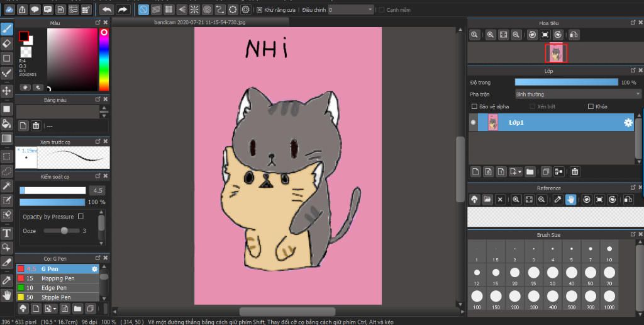Undock the Bảng màu palette panel
This screenshot has width=644, height=325.
(x=97, y=100)
